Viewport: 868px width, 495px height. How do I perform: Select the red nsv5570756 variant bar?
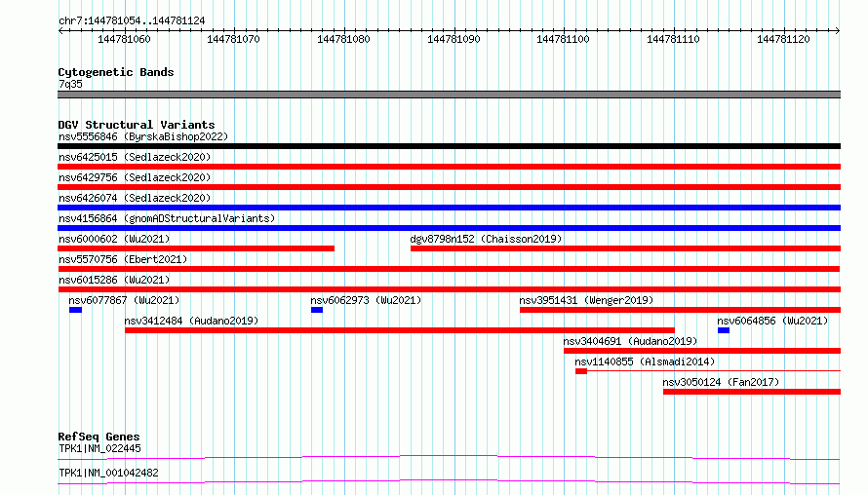click(x=449, y=269)
